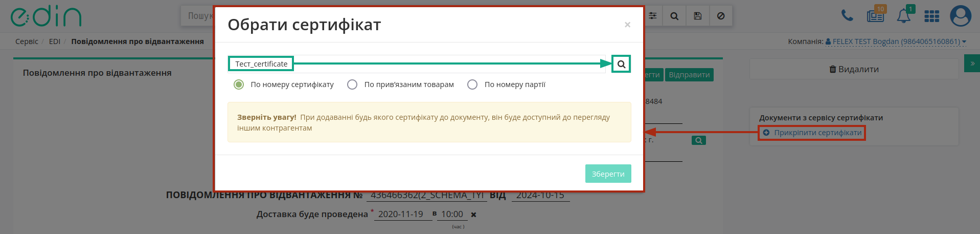Open the news icon with 10 badge
This screenshot has height=234, width=980.
[876, 16]
